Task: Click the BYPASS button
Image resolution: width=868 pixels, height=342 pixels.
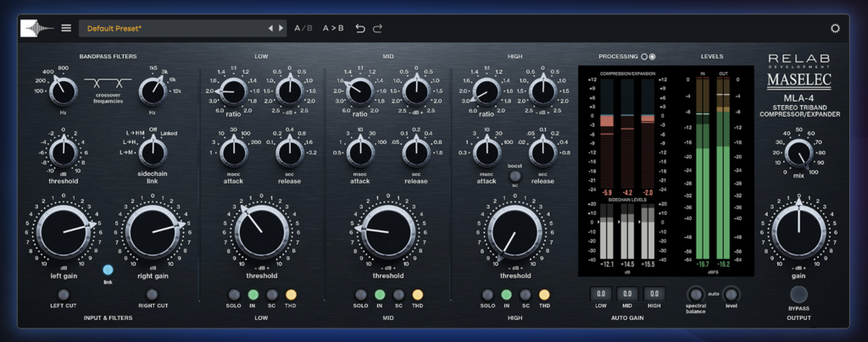Action: pos(798,295)
